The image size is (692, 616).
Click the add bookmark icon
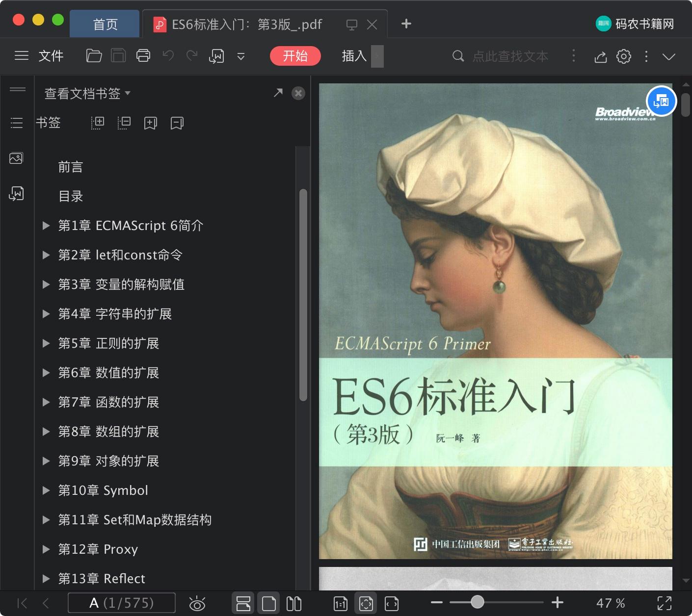[151, 123]
